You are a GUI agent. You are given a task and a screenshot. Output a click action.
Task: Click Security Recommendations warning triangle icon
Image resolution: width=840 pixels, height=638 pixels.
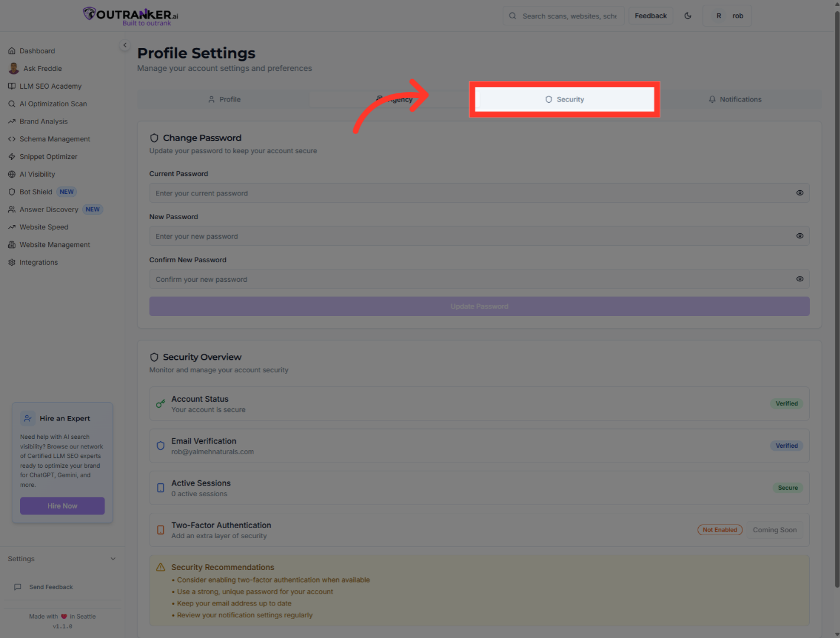click(x=161, y=567)
